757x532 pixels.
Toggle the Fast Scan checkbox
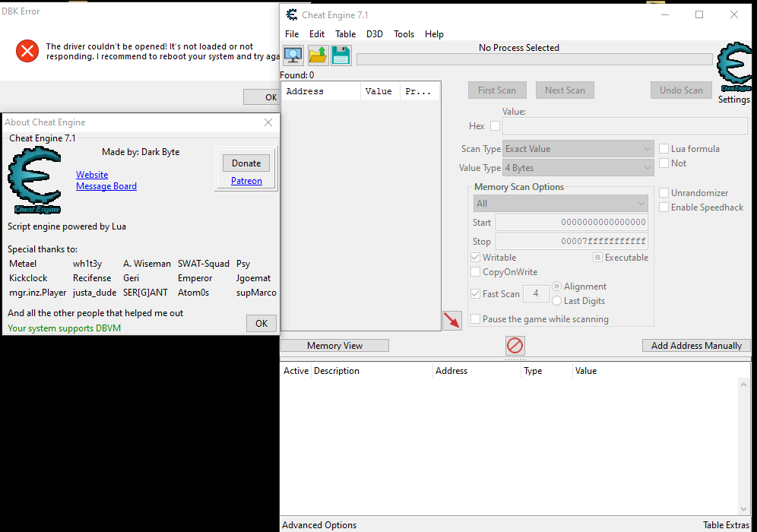(475, 293)
